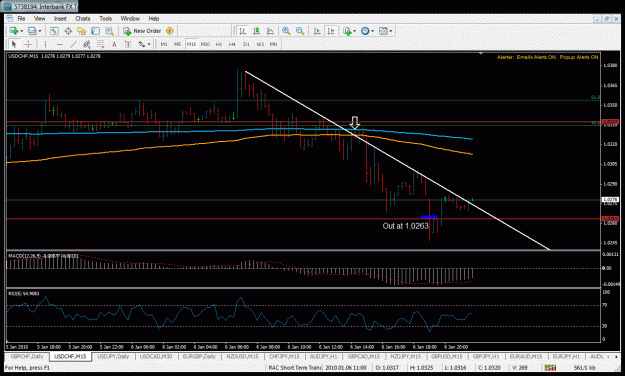Image resolution: width=625 pixels, height=376 pixels.
Task: Select the Text tool labeled A
Action: [x=114, y=44]
